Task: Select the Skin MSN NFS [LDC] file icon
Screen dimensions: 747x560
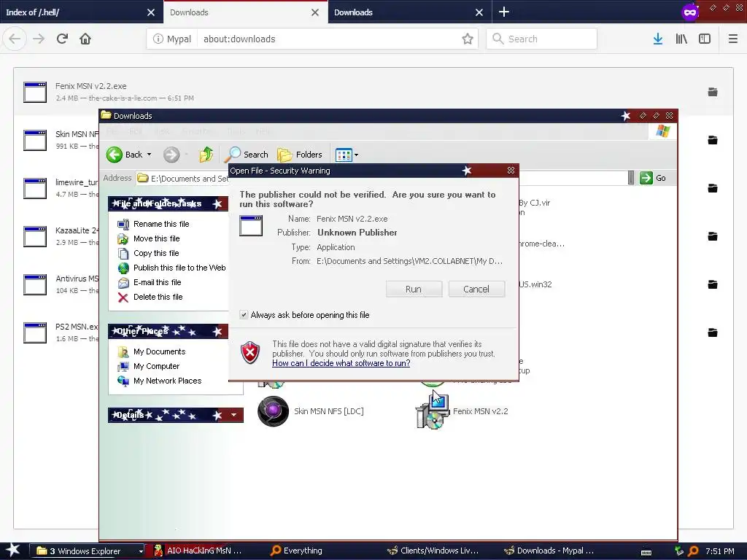Action: (x=273, y=411)
